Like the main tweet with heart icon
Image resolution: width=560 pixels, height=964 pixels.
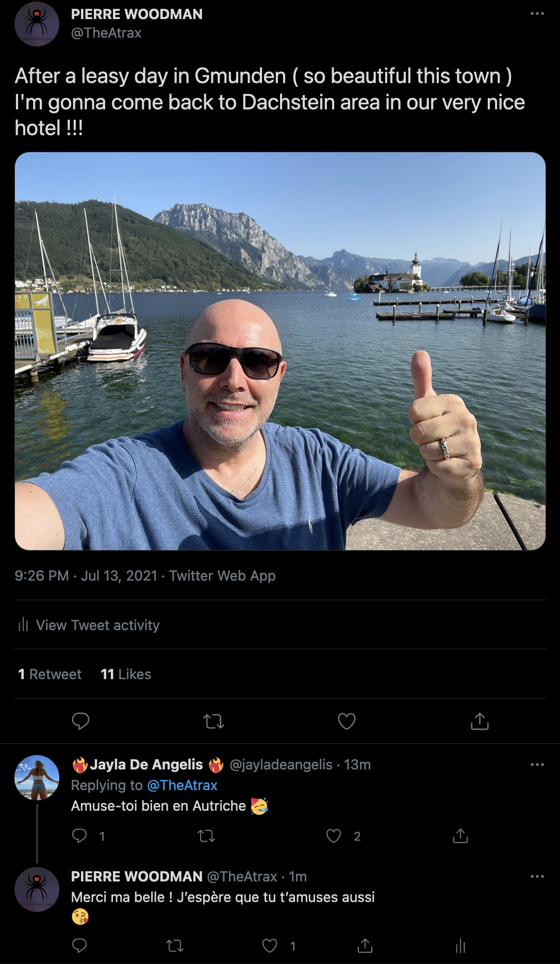(347, 721)
